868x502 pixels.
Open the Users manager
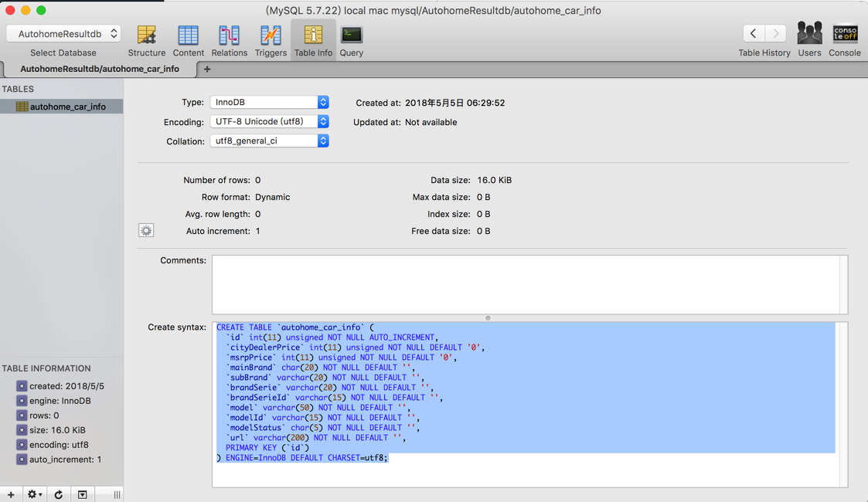[809, 40]
